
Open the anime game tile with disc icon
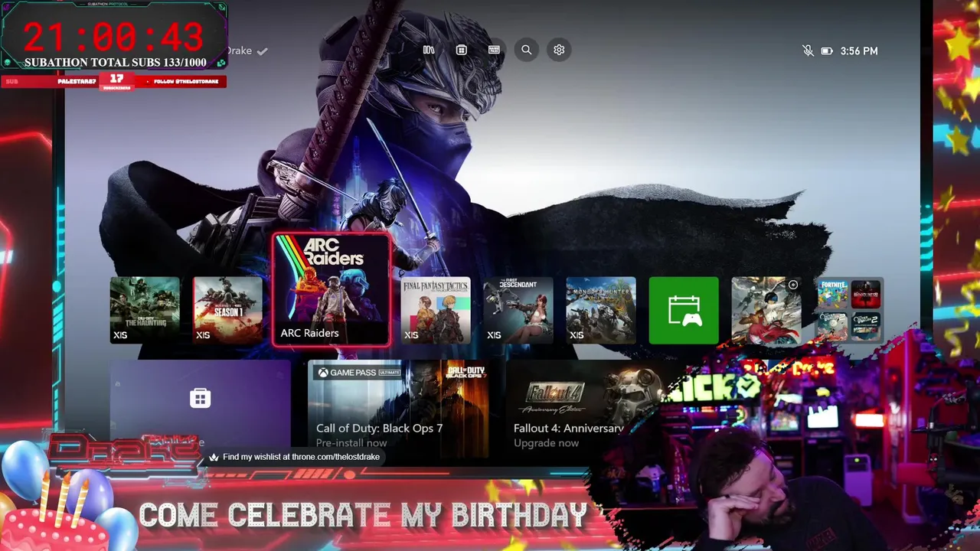click(x=766, y=310)
